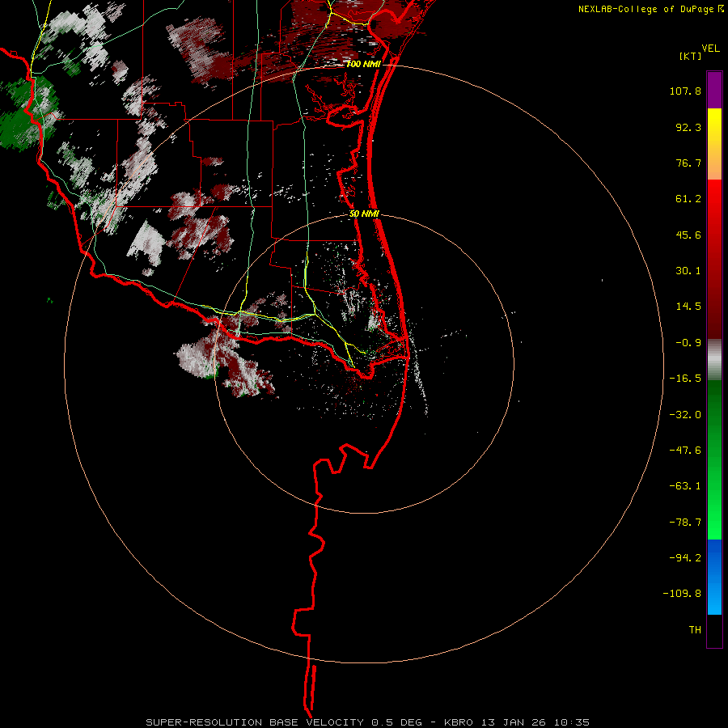Click the 14.5 scale value
Screen dimensions: 728x728
click(x=688, y=307)
